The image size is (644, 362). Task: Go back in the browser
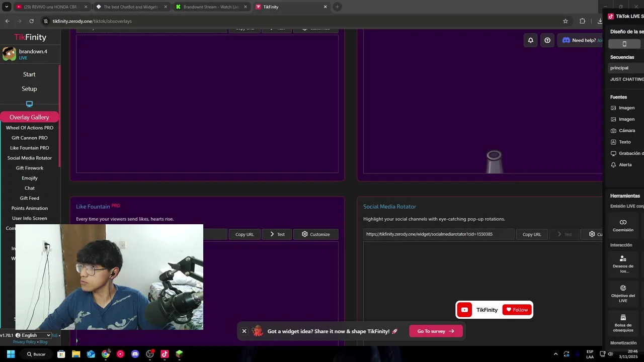click(x=7, y=21)
